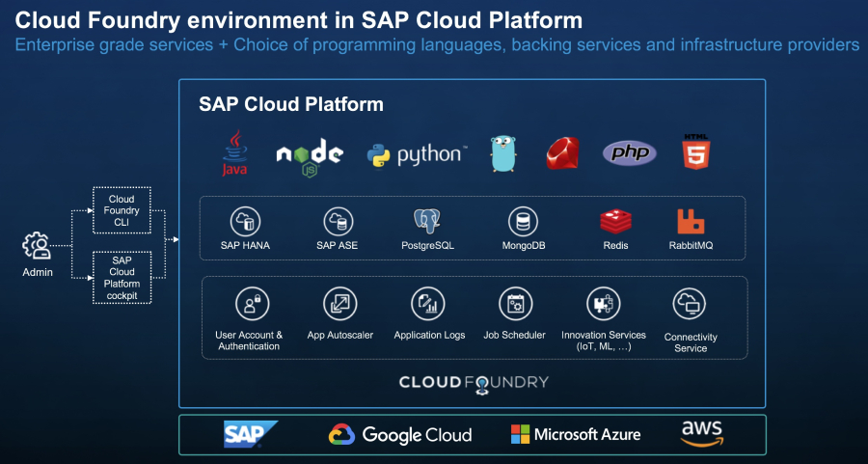The height and width of the screenshot is (464, 868).
Task: Select the SAP Cloud Platform cockpit box
Action: coord(122,278)
